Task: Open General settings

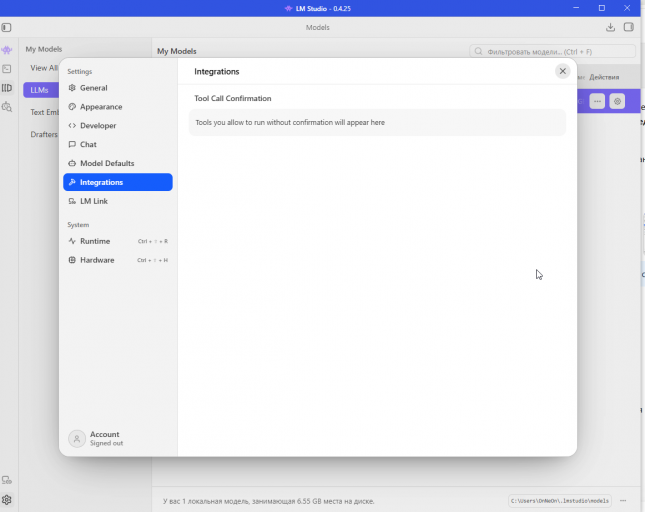Action: 118,88
